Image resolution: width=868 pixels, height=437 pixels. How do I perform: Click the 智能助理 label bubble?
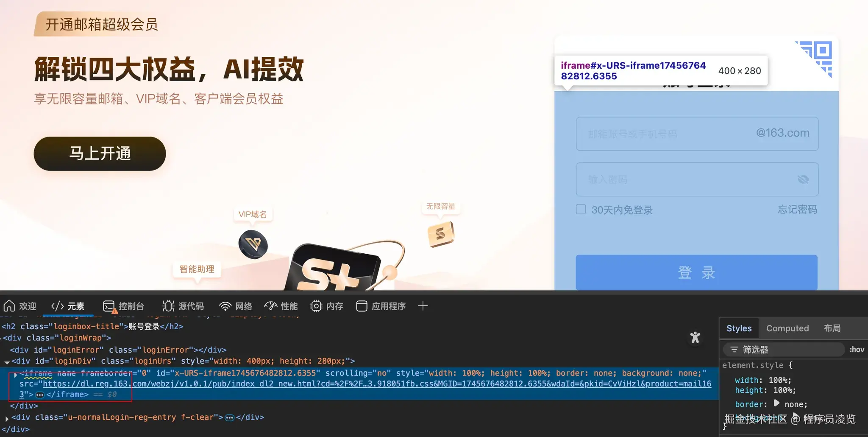click(x=197, y=269)
